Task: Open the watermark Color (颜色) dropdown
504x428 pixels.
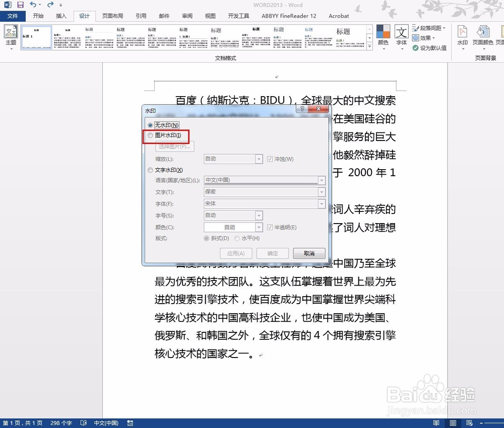Action: tap(259, 227)
